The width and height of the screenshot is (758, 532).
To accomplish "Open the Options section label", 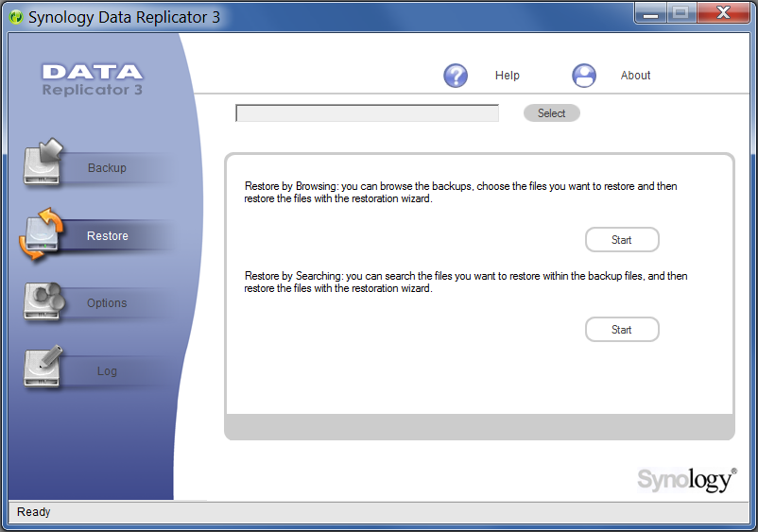I will pos(107,303).
